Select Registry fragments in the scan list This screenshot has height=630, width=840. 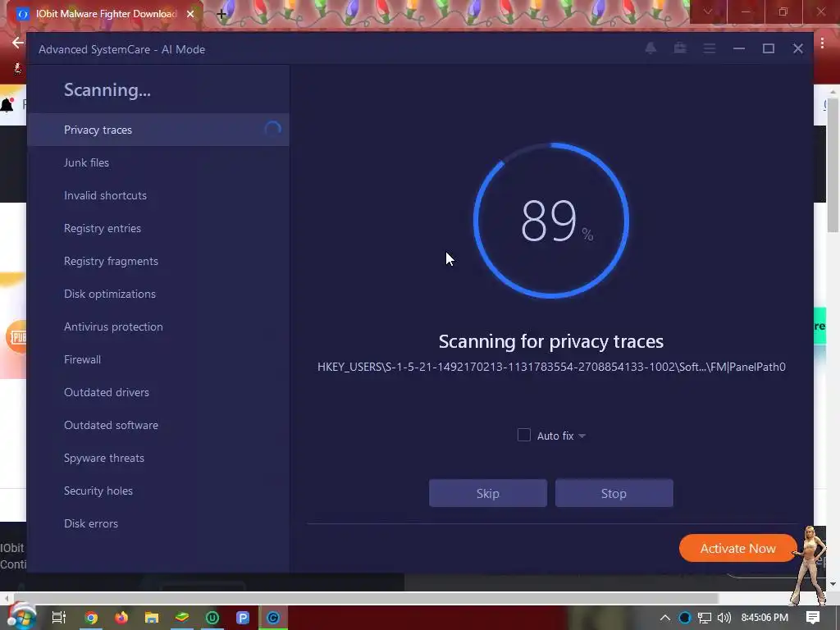pos(158,261)
